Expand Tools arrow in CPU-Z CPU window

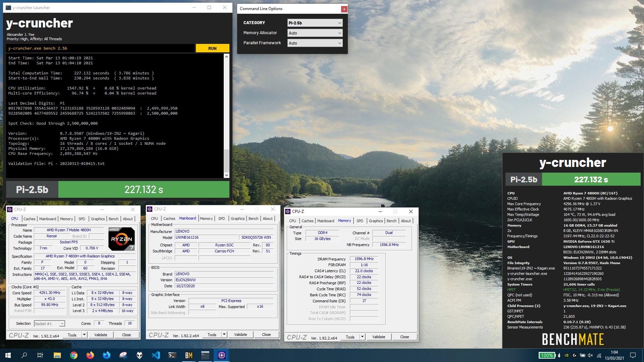[84, 335]
